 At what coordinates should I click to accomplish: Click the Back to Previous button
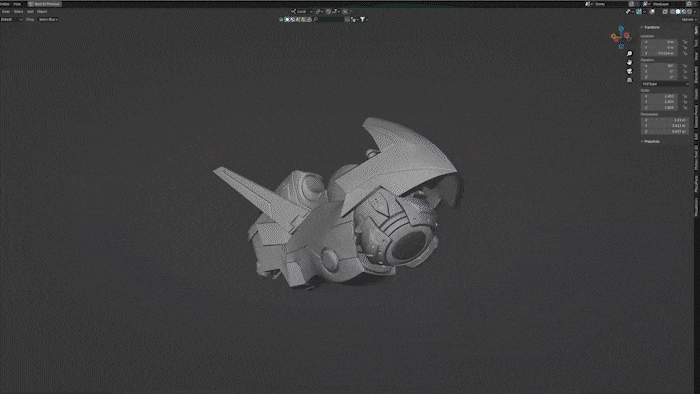click(45, 4)
